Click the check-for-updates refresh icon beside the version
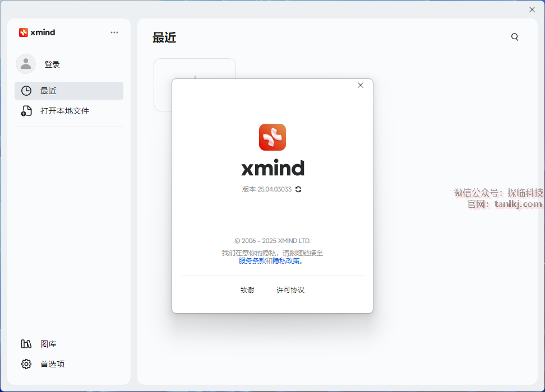The height and width of the screenshot is (392, 545). pyautogui.click(x=298, y=189)
